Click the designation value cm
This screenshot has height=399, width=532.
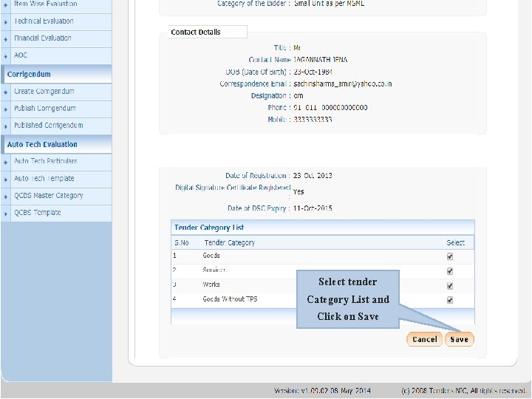(x=299, y=95)
